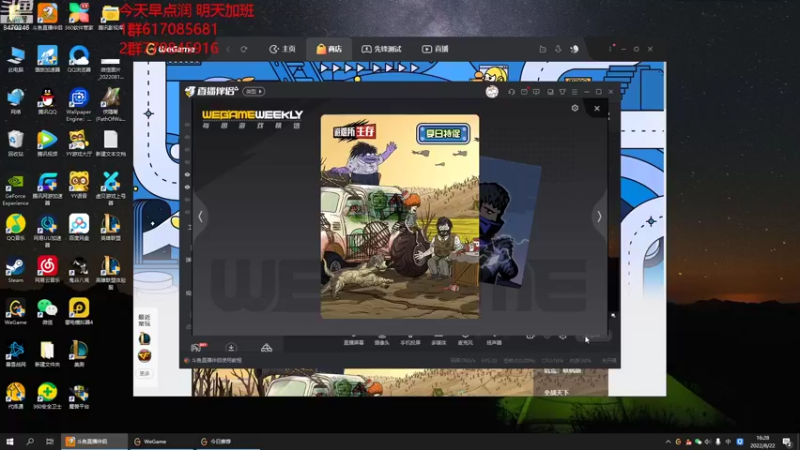
Task: Open GeForce Experience shortcut
Action: coord(16,189)
